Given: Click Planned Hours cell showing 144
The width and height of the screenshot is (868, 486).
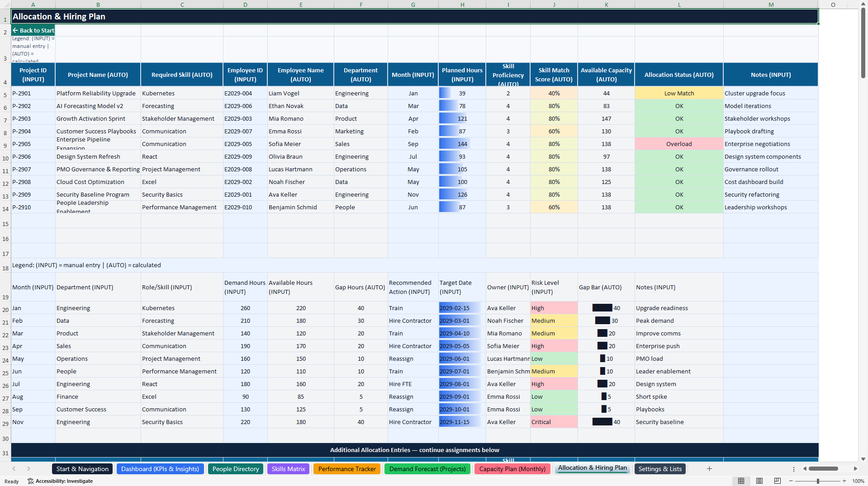Looking at the screenshot, I should click(462, 144).
